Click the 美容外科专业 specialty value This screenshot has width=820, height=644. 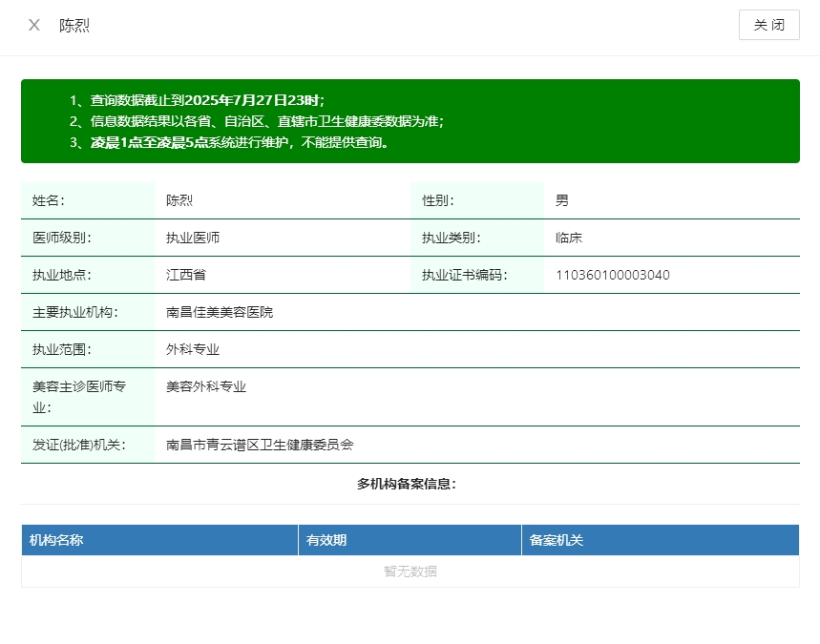point(205,386)
